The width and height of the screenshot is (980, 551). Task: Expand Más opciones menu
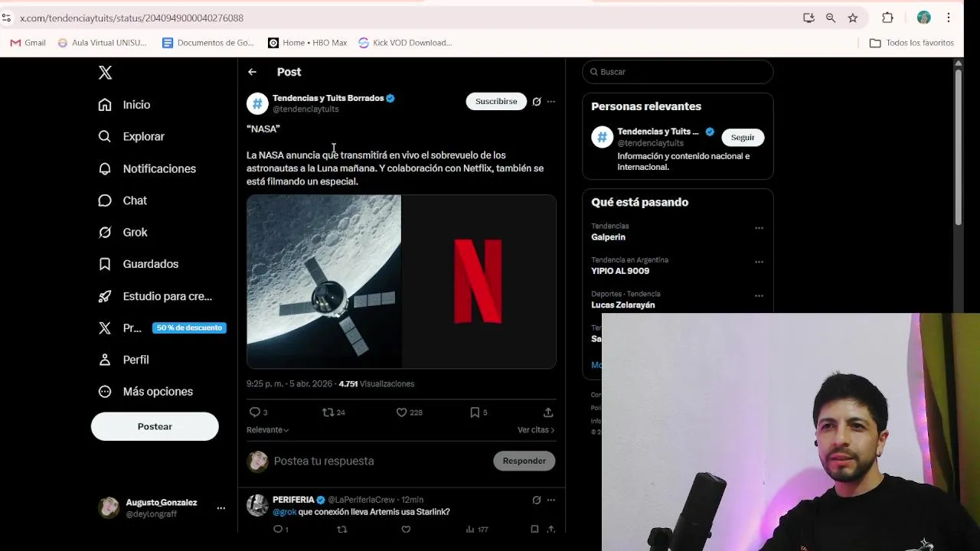145,392
